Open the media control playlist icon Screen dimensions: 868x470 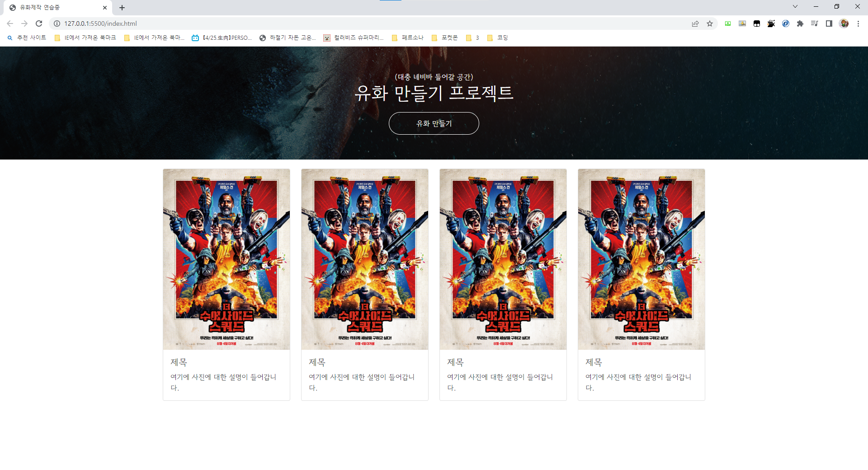(815, 23)
